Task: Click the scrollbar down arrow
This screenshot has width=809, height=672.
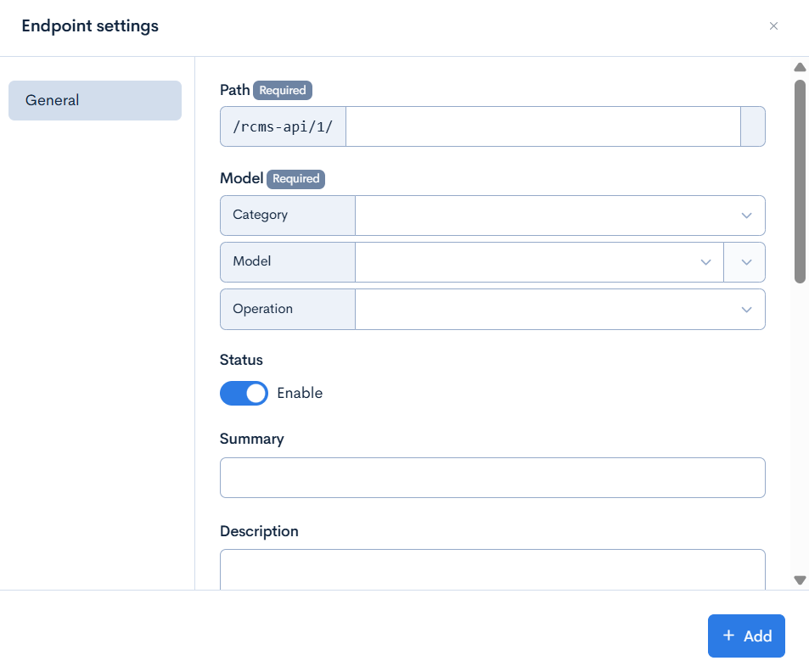Action: pyautogui.click(x=799, y=580)
